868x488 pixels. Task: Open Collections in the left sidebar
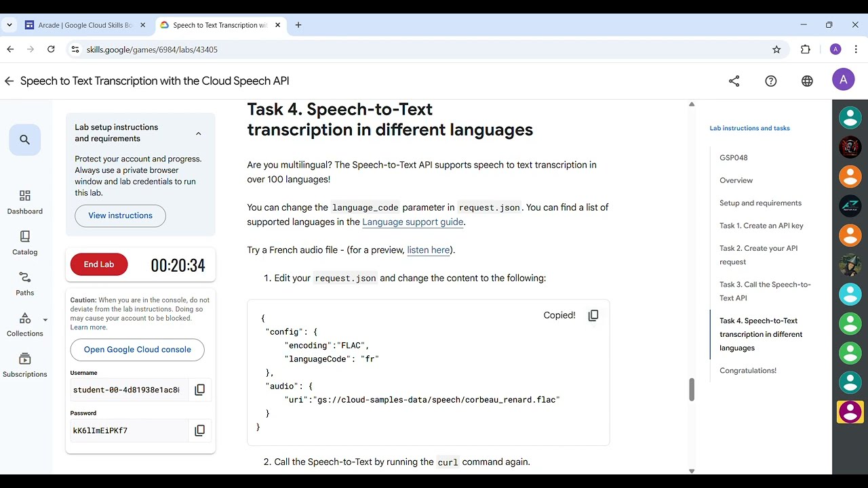[25, 324]
